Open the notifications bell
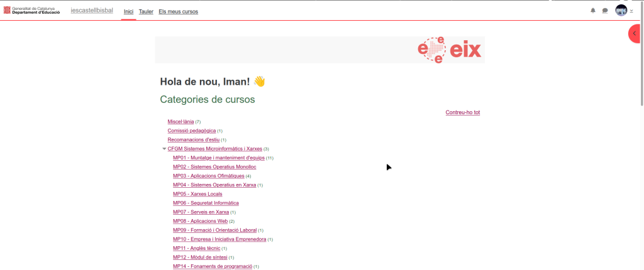 592,11
